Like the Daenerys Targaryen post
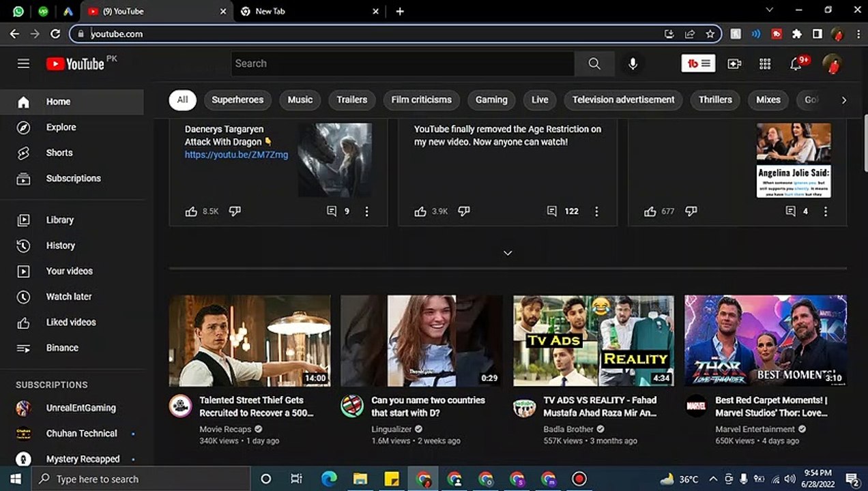868x491 pixels. 191,211
